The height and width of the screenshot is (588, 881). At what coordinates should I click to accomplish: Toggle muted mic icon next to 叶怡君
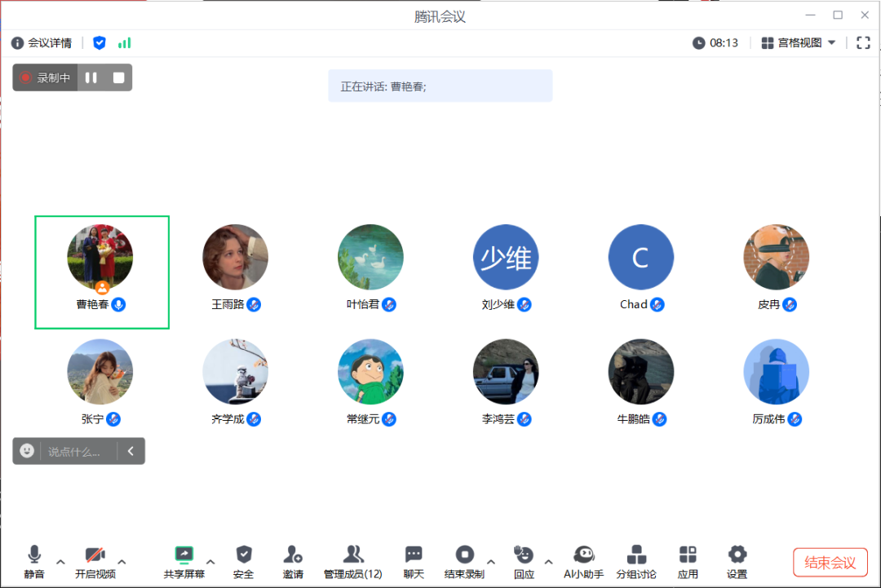click(x=389, y=304)
